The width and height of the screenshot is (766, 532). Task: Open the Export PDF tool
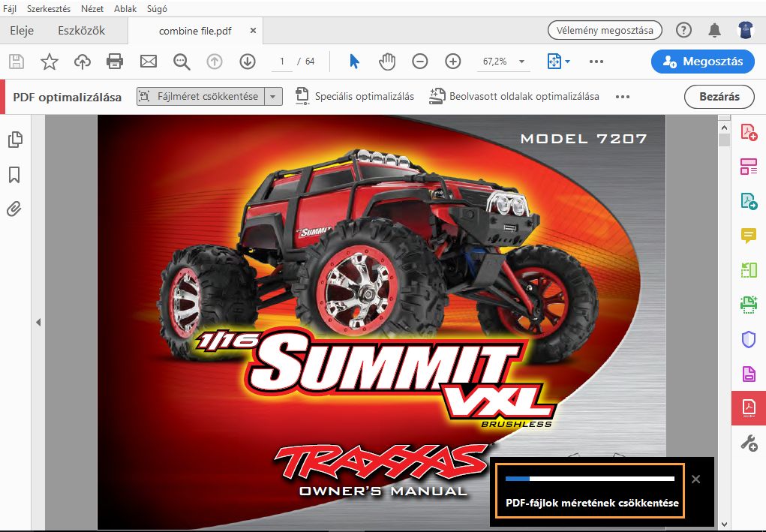pyautogui.click(x=749, y=201)
